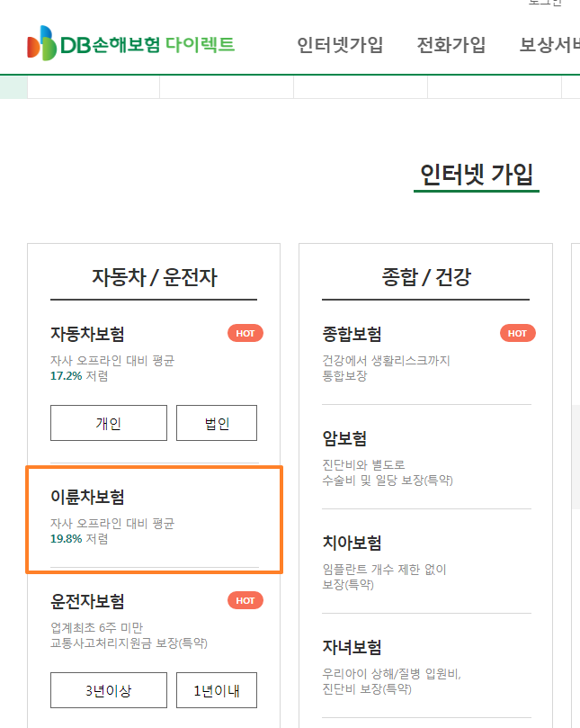The height and width of the screenshot is (728, 580).
Task: Select the 인터넷 가입 tab heading
Action: (x=477, y=175)
